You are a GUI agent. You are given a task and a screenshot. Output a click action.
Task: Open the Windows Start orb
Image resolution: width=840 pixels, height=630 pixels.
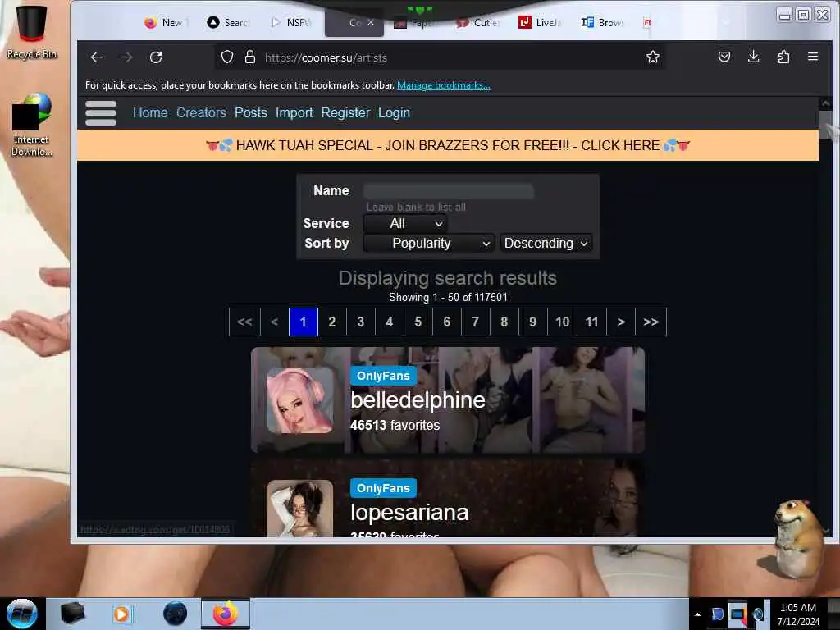click(22, 614)
